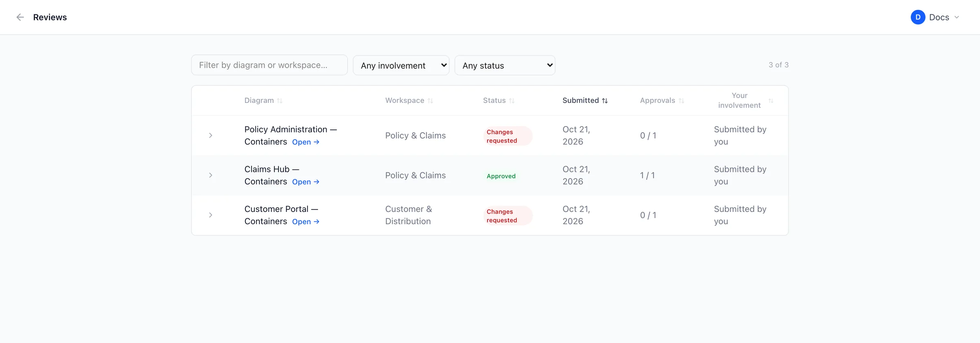Sort by Workspace column arrows icon
Screen dimensions: 980x343
point(430,101)
